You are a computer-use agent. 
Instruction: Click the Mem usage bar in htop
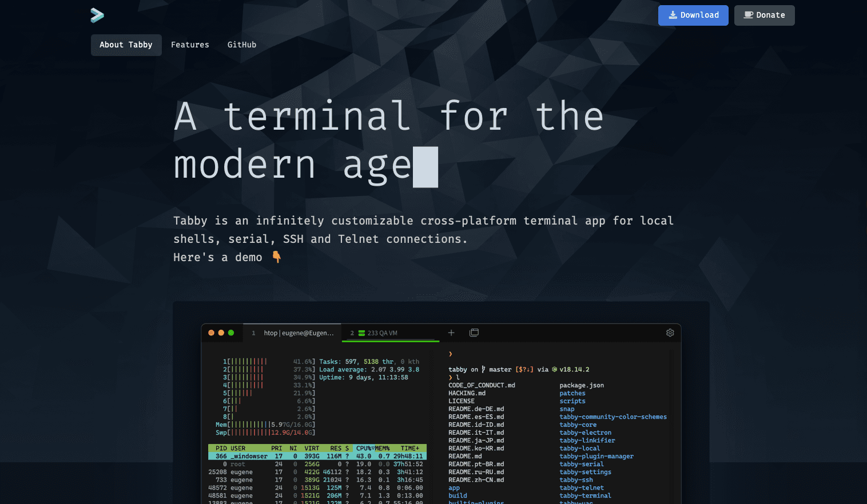tap(265, 425)
